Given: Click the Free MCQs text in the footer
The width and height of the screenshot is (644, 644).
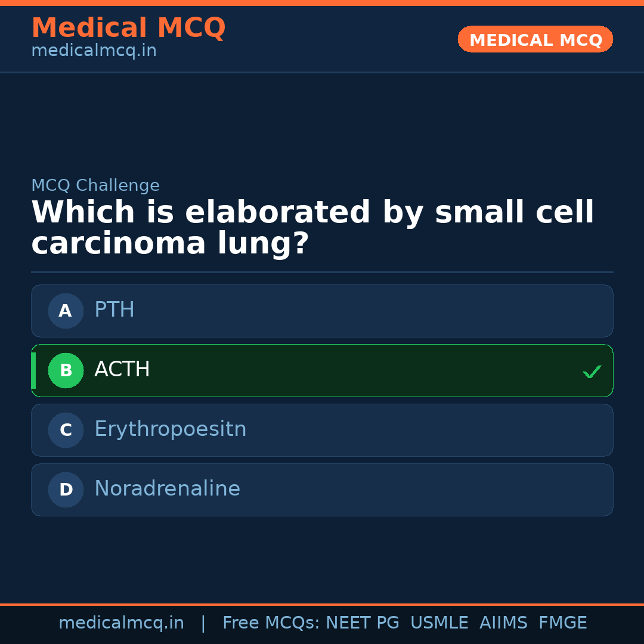Looking at the screenshot, I should click(271, 623).
